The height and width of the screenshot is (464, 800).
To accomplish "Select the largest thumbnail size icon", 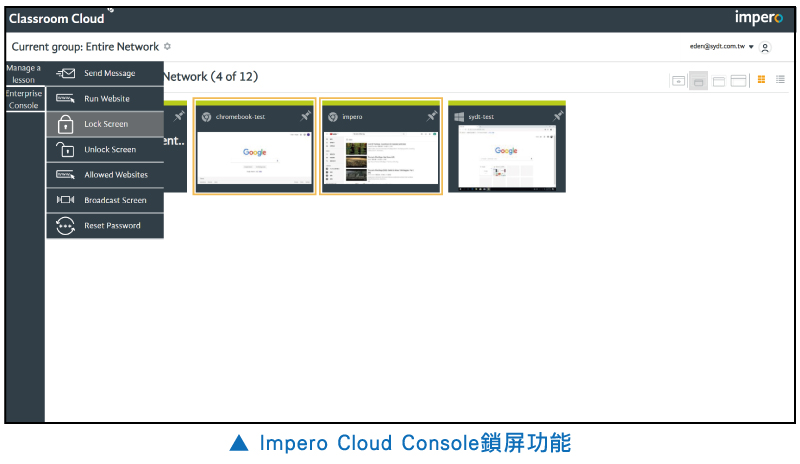I will 739,81.
